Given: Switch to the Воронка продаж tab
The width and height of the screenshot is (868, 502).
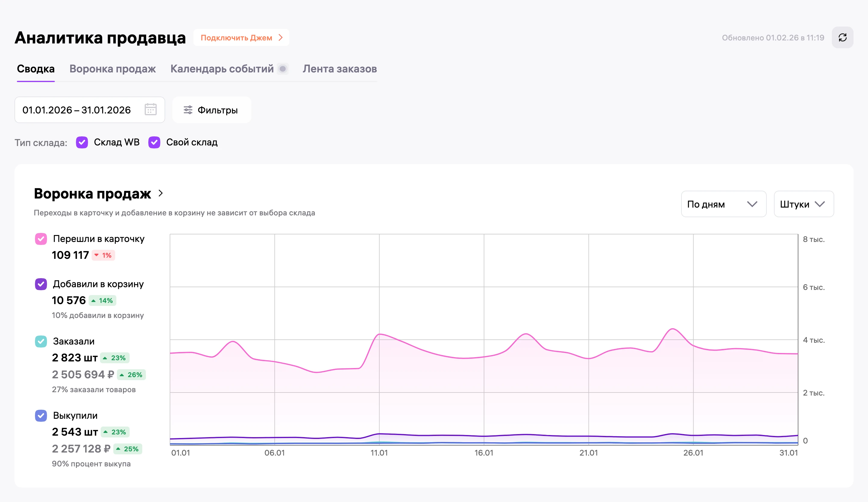Looking at the screenshot, I should click(x=113, y=69).
